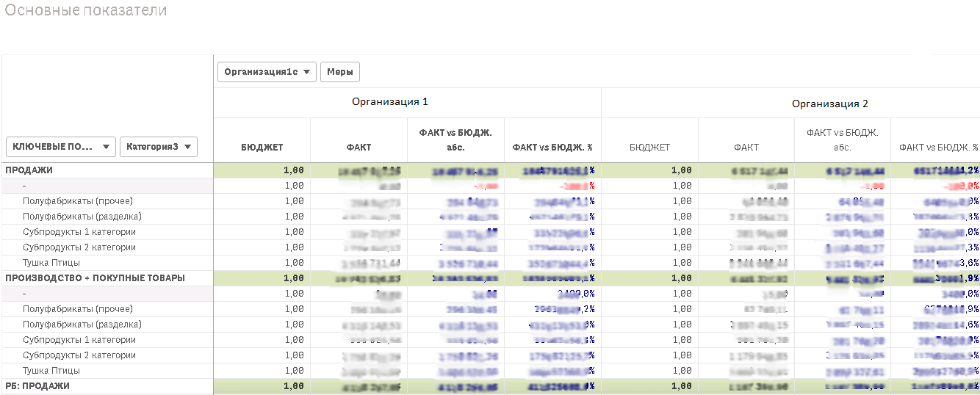Click РБ: ПРОДАЖИ БЮДЖЕТ cell for Организация 1
Viewport: 980px width, 395px height.
point(262,385)
